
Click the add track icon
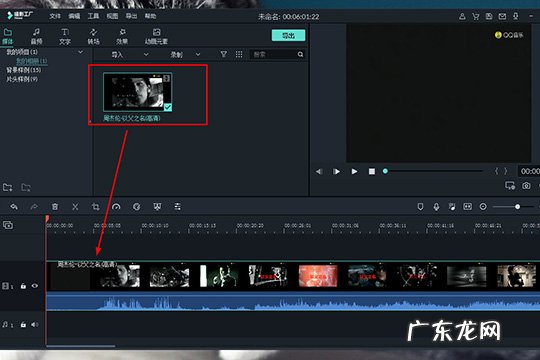point(8,225)
